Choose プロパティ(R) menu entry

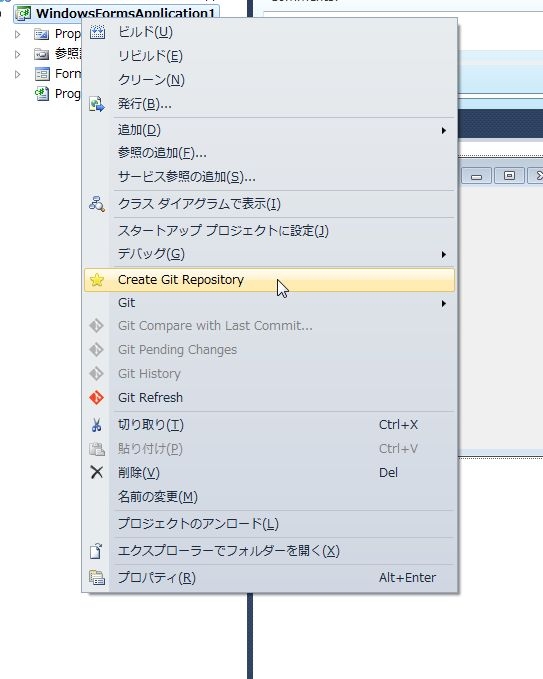(269, 578)
